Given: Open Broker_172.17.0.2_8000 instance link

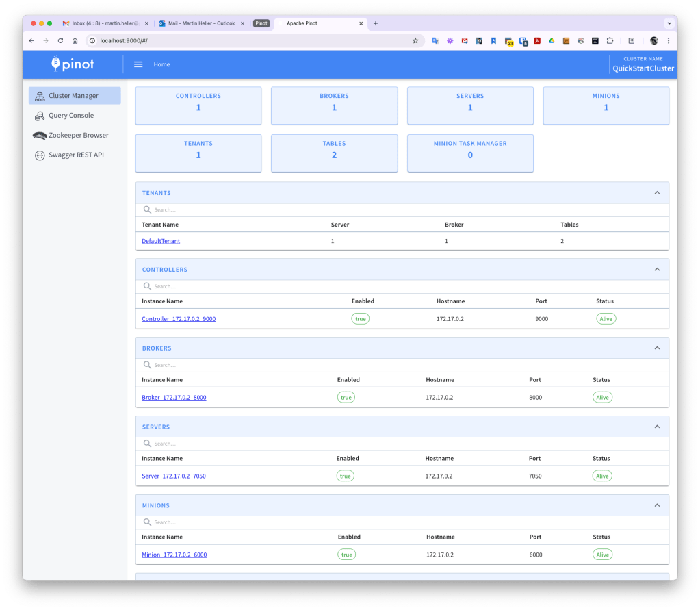Looking at the screenshot, I should (174, 398).
